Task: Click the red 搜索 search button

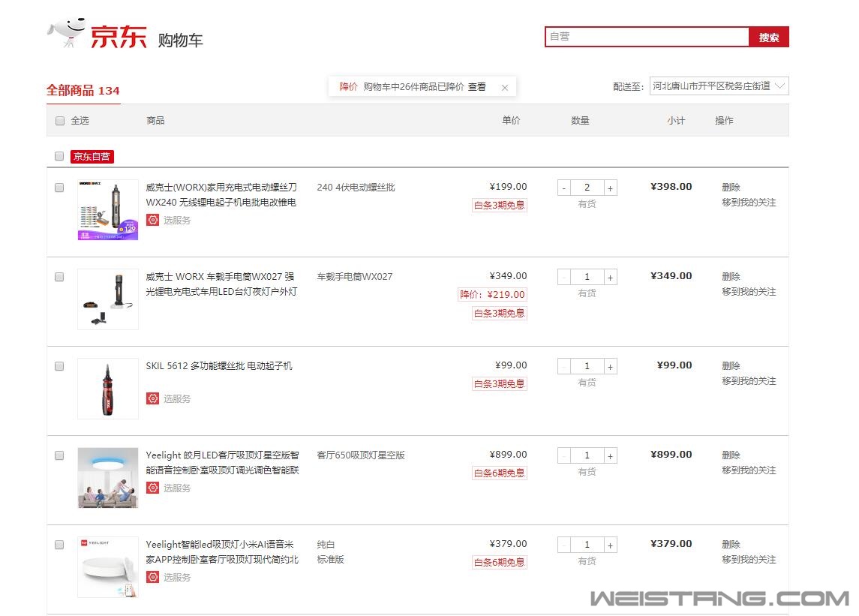Action: click(x=769, y=38)
